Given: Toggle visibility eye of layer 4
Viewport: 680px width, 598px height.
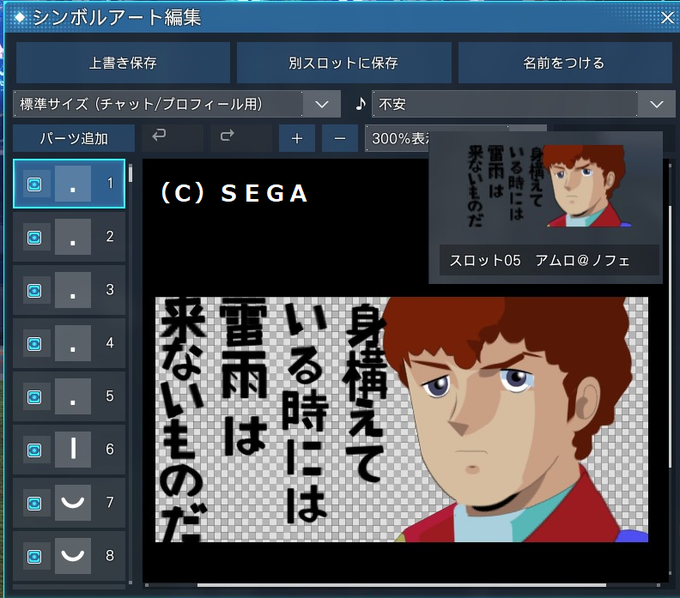Looking at the screenshot, I should click(34, 344).
